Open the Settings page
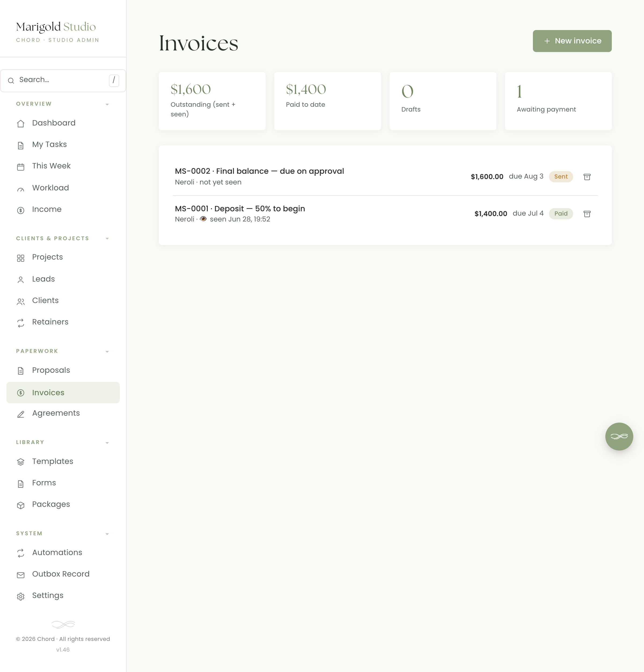Image resolution: width=644 pixels, height=672 pixels. tap(63, 596)
